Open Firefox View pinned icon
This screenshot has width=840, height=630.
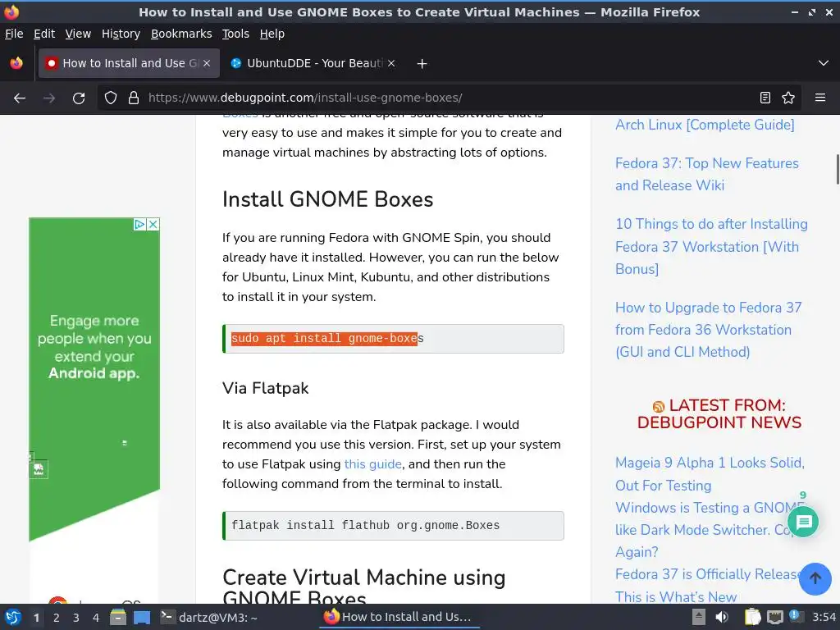(x=16, y=63)
